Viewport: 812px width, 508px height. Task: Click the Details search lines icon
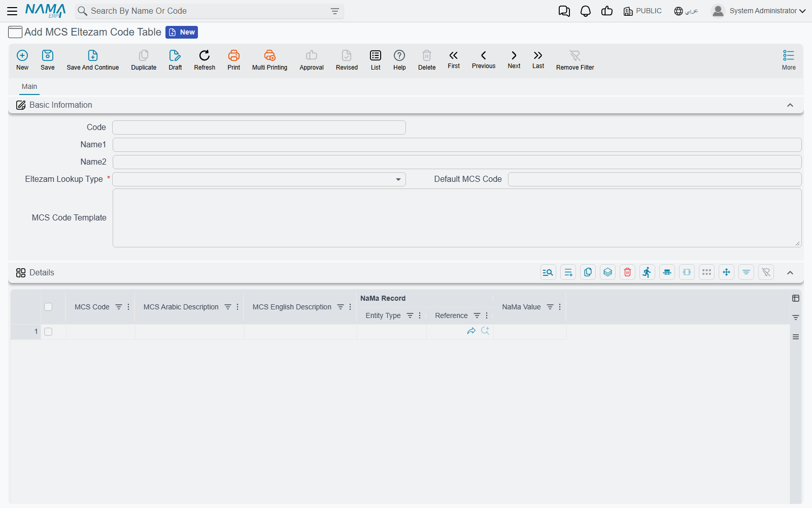pyautogui.click(x=549, y=272)
